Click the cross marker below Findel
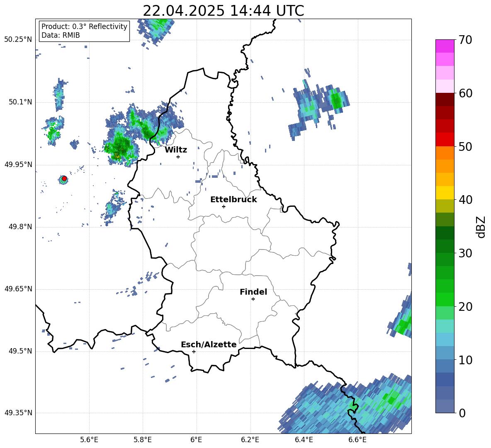The image size is (491, 448). (x=253, y=299)
